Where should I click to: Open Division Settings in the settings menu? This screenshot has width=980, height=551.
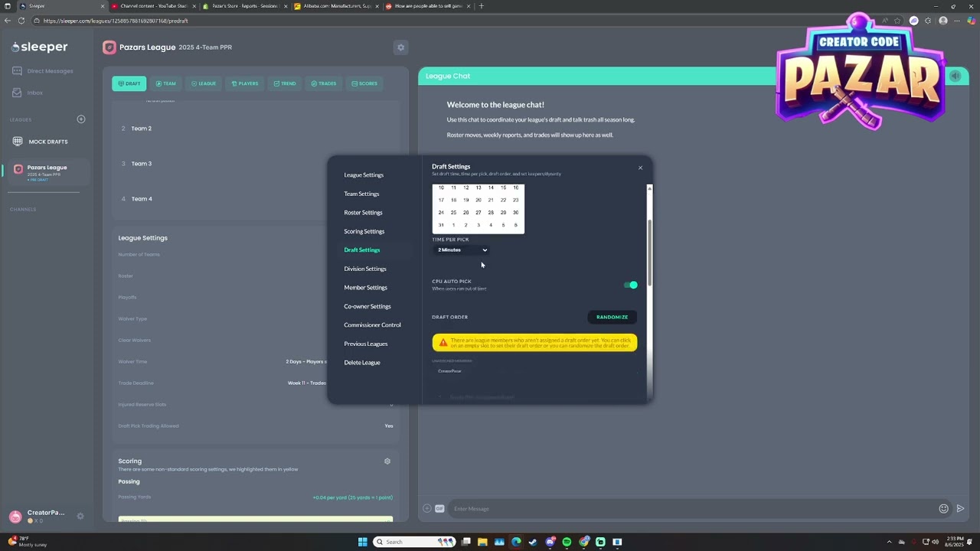coord(365,269)
